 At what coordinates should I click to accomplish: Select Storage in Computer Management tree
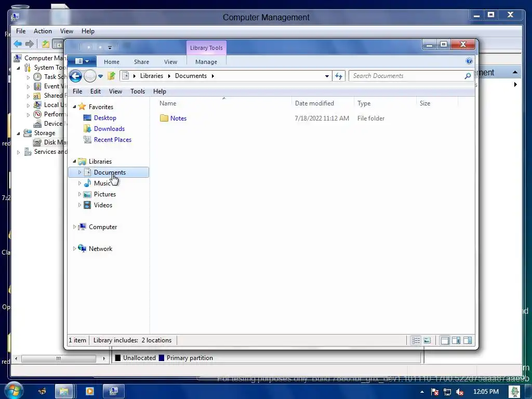click(x=45, y=133)
